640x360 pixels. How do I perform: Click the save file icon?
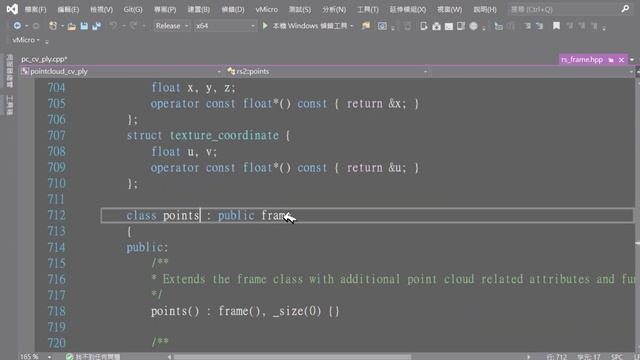[x=84, y=26]
